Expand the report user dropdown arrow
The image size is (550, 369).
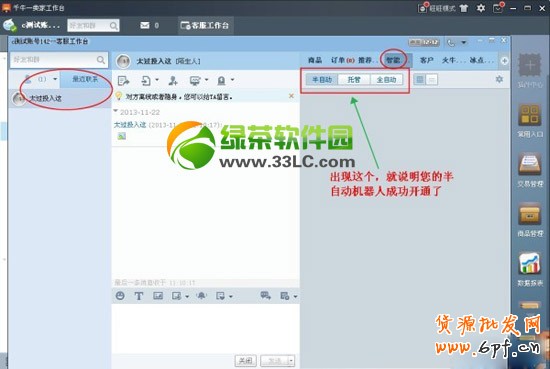[233, 80]
